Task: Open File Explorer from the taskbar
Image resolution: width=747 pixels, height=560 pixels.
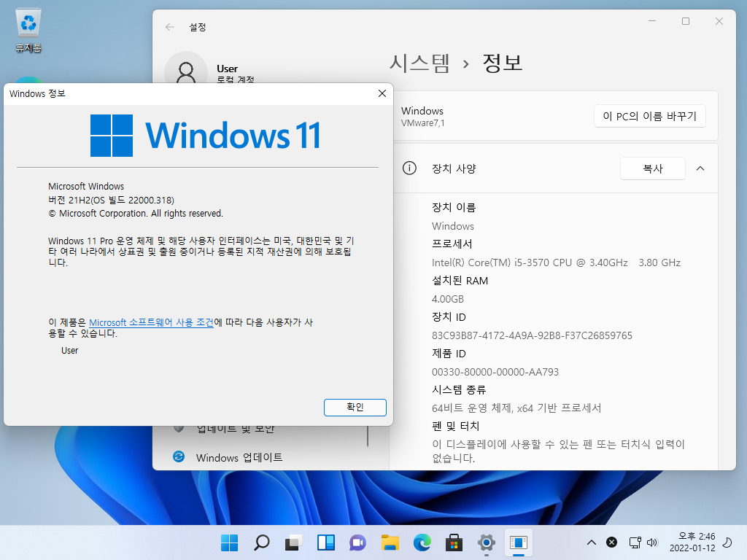Action: pyautogui.click(x=390, y=542)
